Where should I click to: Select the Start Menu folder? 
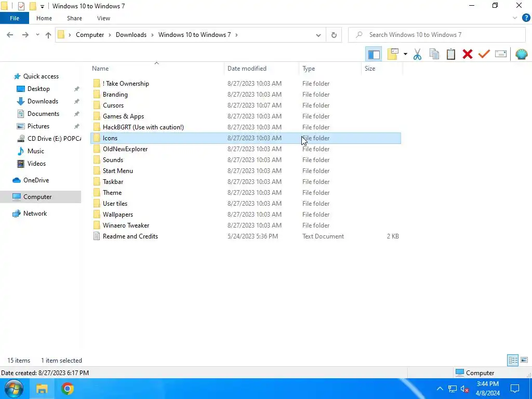point(246,170)
